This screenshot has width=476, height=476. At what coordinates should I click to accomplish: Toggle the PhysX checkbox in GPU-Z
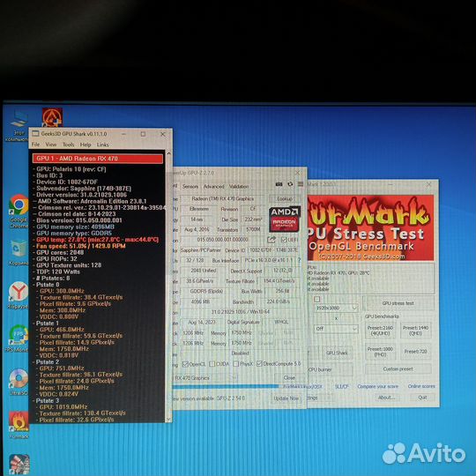tap(236, 364)
